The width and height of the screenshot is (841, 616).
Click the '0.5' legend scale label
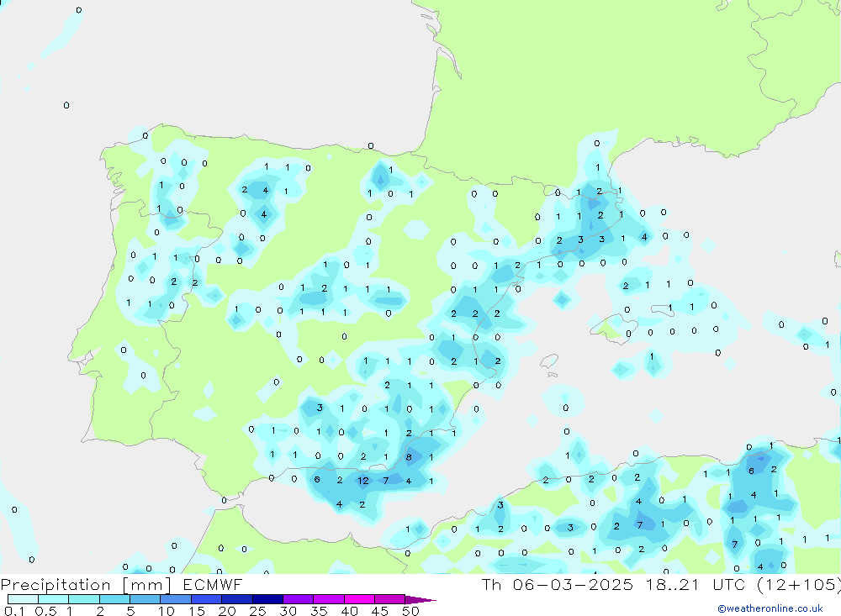(45, 611)
